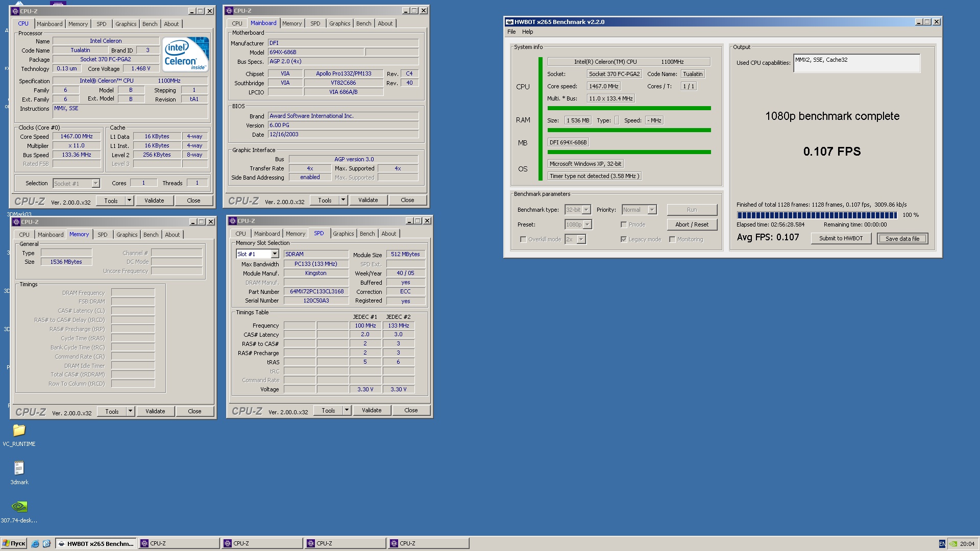Screen dimensions: 980x551
Task: Expand Tools arrow in SPD tab window
Action: (347, 410)
